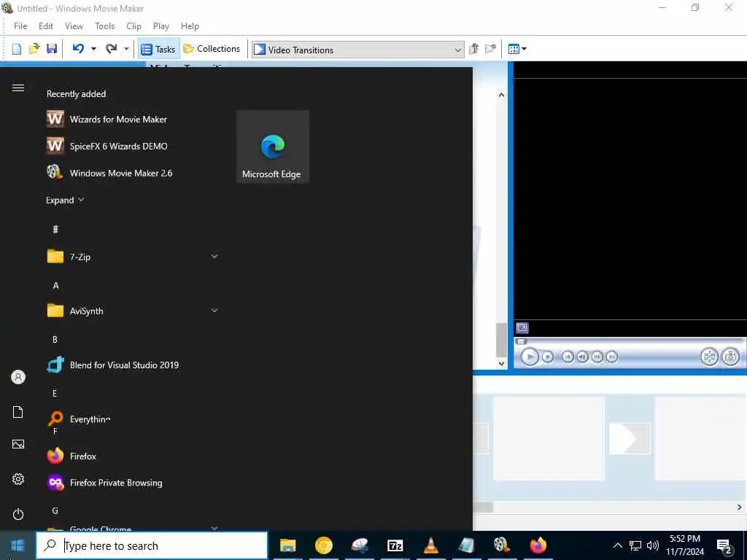Click the Play button in preview monitor
Image resolution: width=747 pixels, height=560 pixels.
[x=530, y=356]
